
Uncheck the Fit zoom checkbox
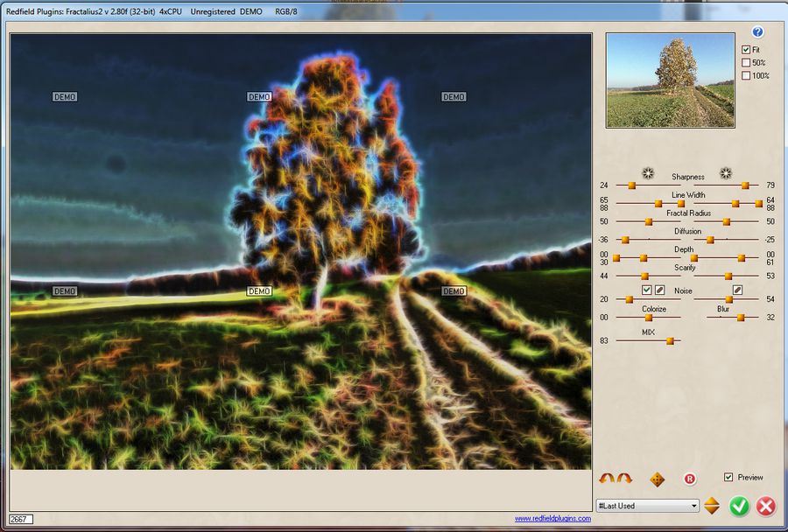coord(746,50)
